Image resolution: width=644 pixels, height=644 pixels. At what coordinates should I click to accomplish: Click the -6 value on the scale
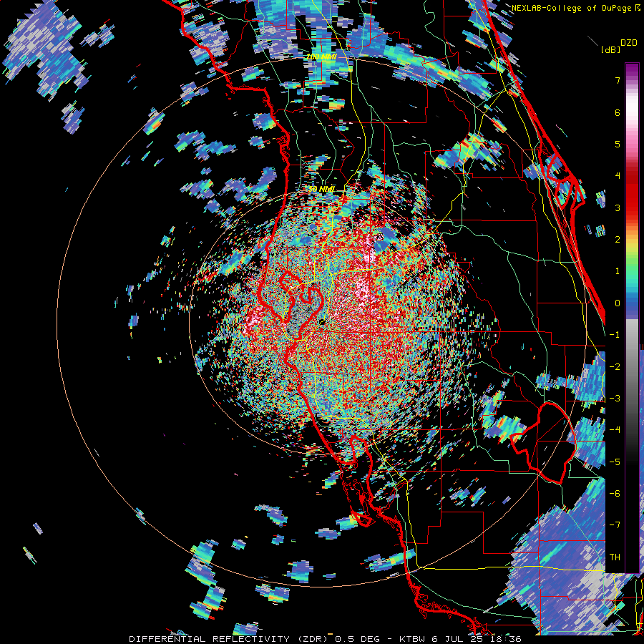click(x=615, y=493)
